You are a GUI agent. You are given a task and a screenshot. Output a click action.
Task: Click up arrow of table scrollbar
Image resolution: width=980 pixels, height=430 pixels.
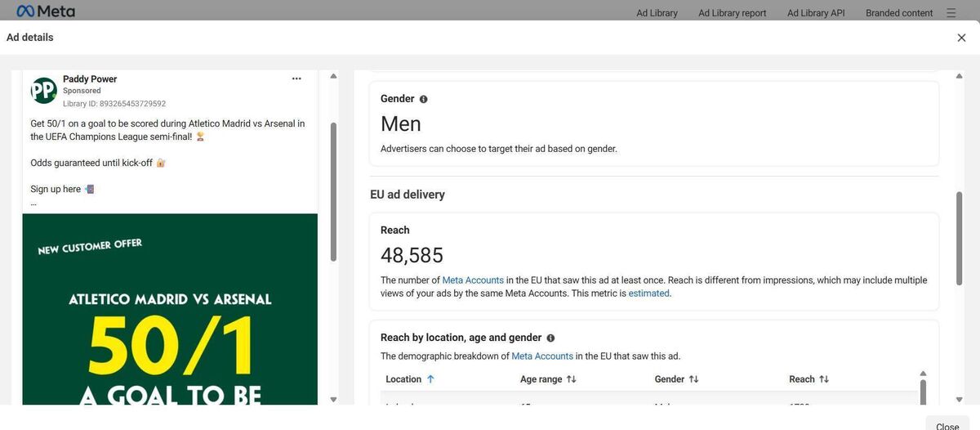[923, 374]
